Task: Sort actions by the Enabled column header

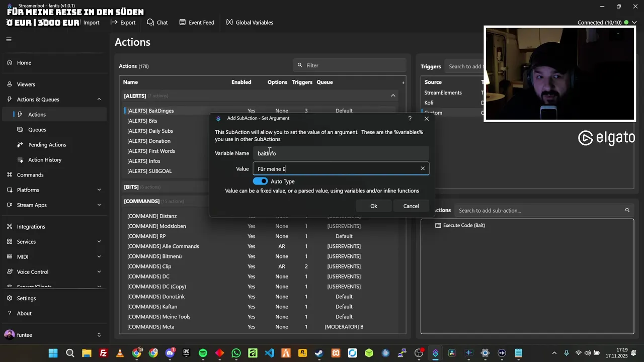Action: tap(242, 82)
